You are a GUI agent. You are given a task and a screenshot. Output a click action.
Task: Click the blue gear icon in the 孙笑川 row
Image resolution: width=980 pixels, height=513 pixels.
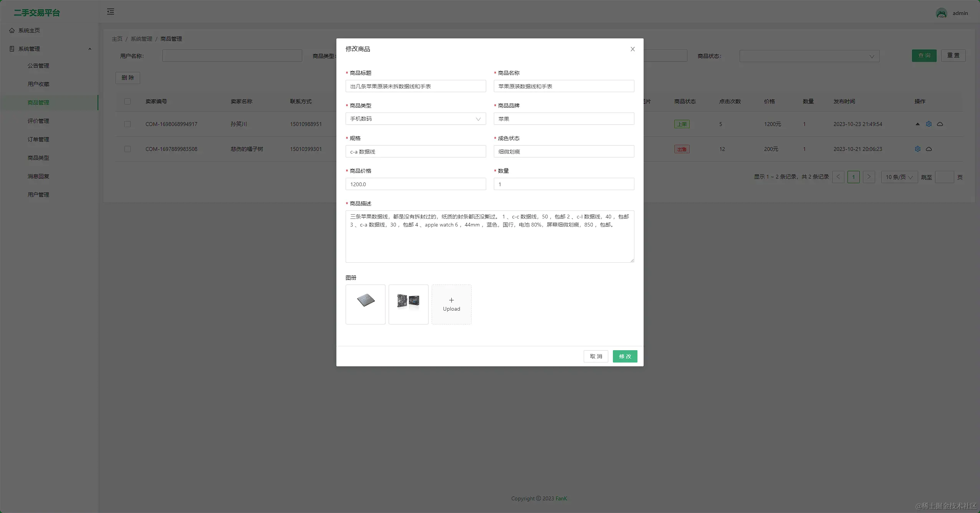click(929, 124)
